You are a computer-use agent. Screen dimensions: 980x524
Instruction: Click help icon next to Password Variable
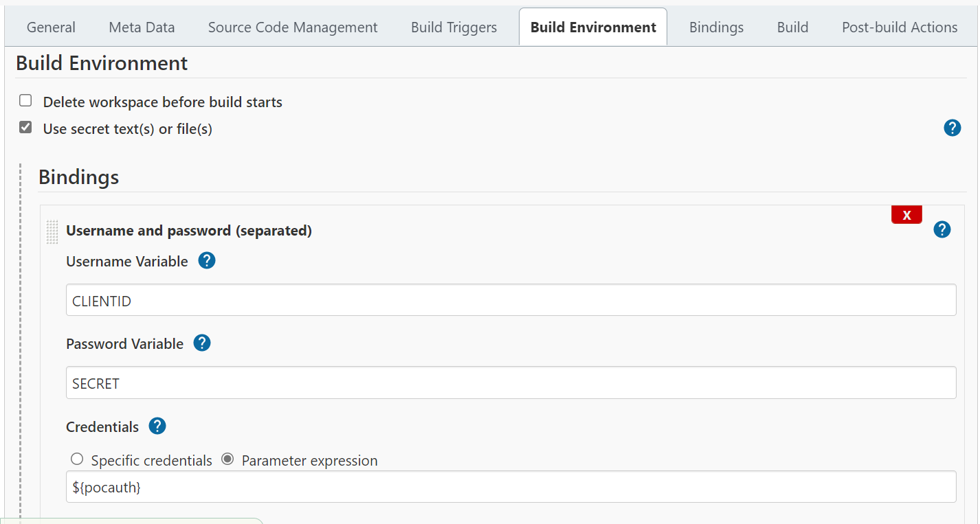pyautogui.click(x=202, y=343)
